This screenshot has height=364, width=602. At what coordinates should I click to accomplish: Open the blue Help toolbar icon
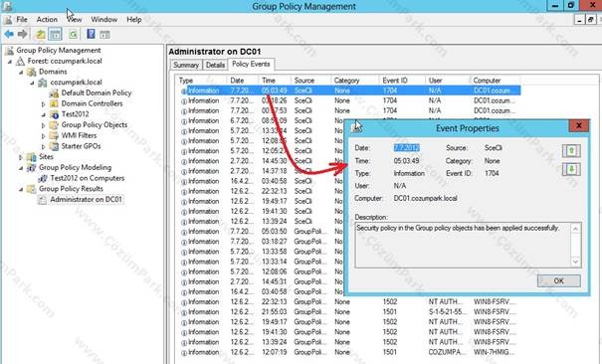coord(91,34)
